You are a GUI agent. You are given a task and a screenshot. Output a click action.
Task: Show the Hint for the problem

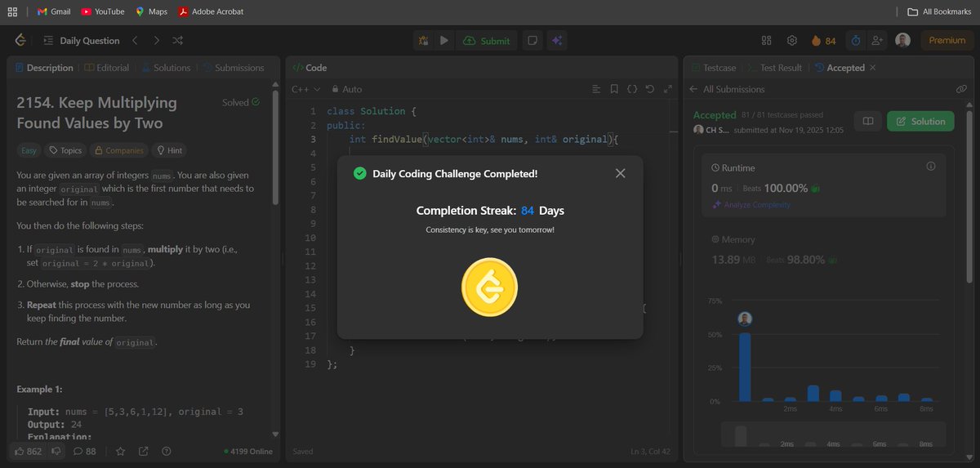[168, 150]
